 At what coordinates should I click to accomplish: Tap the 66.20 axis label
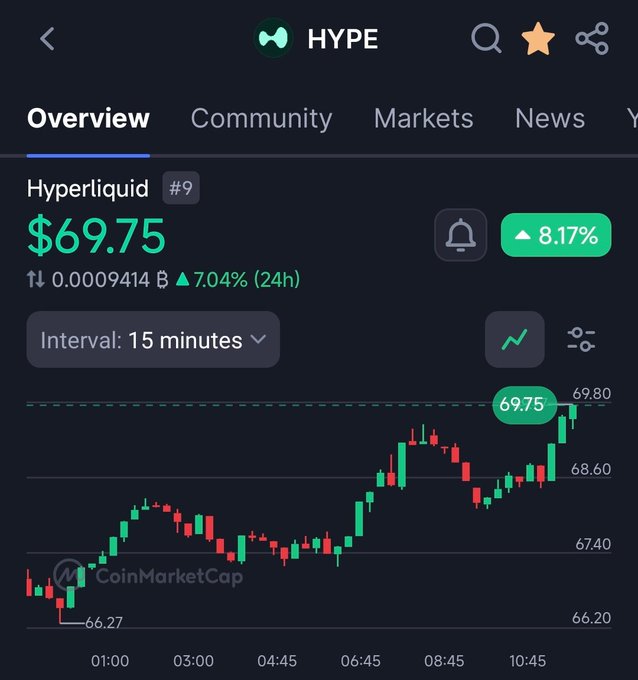pyautogui.click(x=592, y=618)
